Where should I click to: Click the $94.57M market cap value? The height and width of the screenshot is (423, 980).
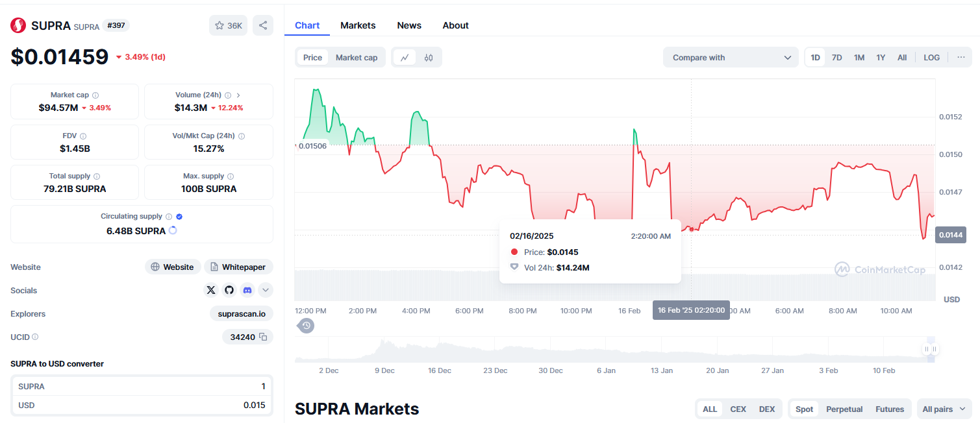click(x=58, y=108)
